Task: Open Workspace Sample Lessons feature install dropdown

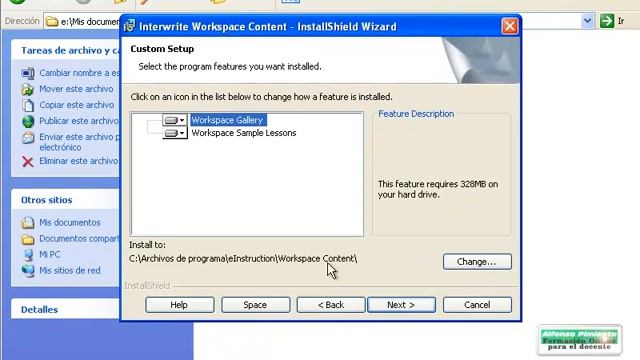Action: 175,133
